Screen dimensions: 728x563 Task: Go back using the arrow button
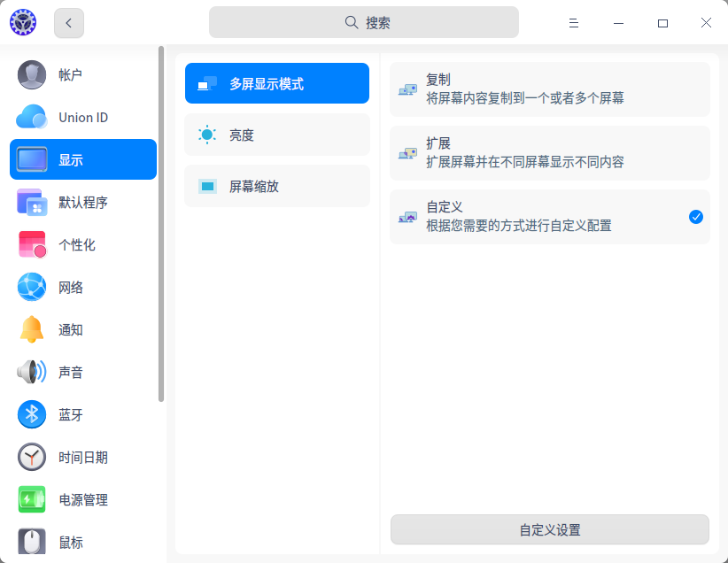click(69, 23)
